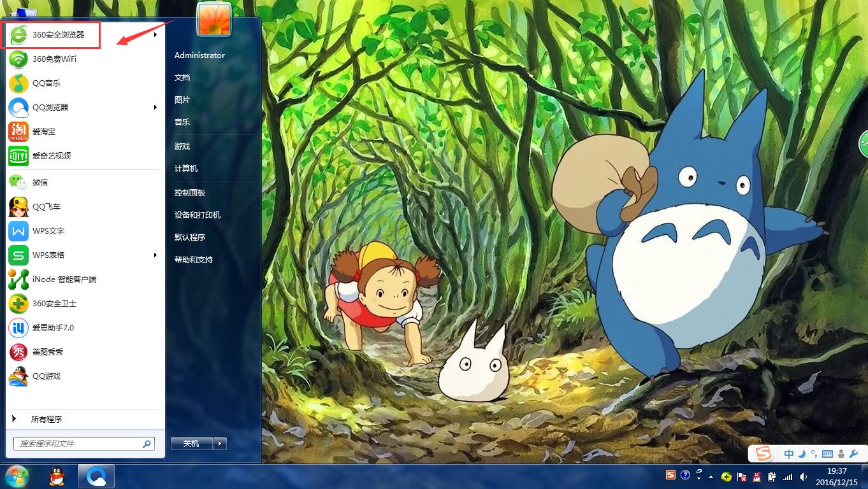868x489 pixels.
Task: Open Sogou IME wrench settings
Action: [854, 454]
